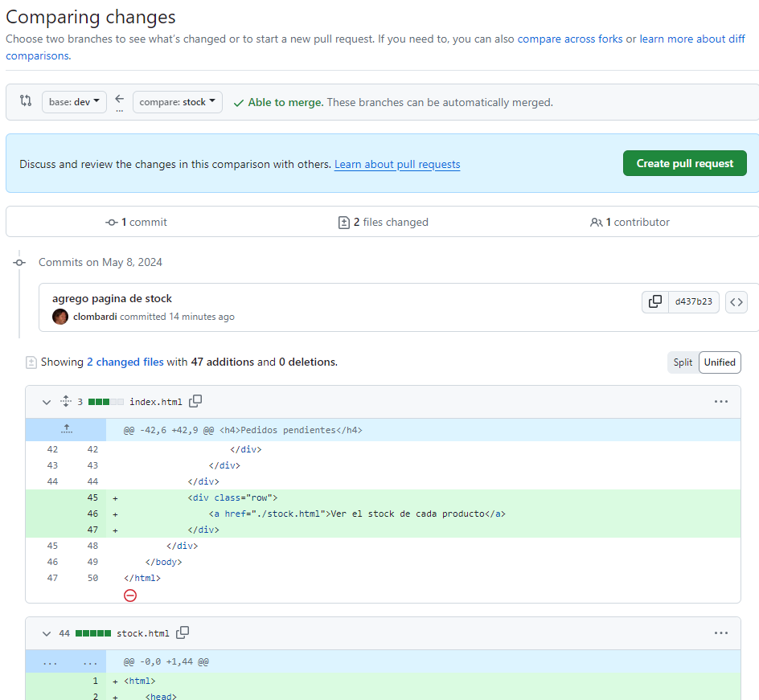The image size is (759, 700).
Task: Select the 1 commit tab
Action: click(x=137, y=222)
